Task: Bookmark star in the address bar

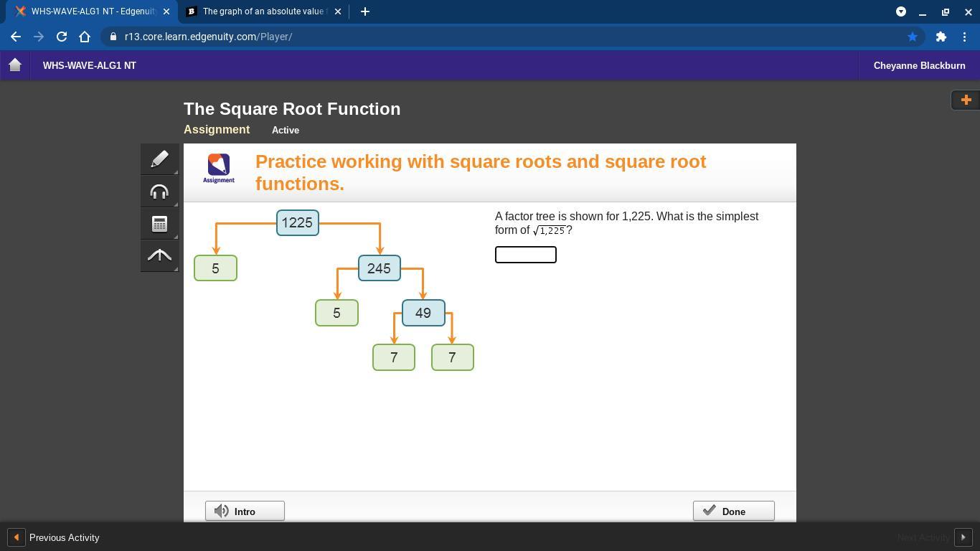Action: (913, 37)
